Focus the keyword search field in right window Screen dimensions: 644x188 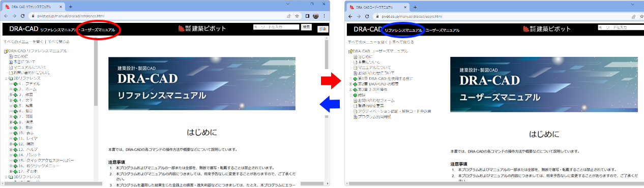coord(621,27)
